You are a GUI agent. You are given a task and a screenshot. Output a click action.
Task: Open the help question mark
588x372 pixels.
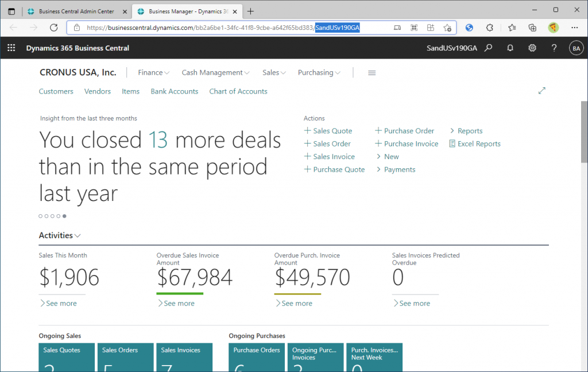[554, 48]
